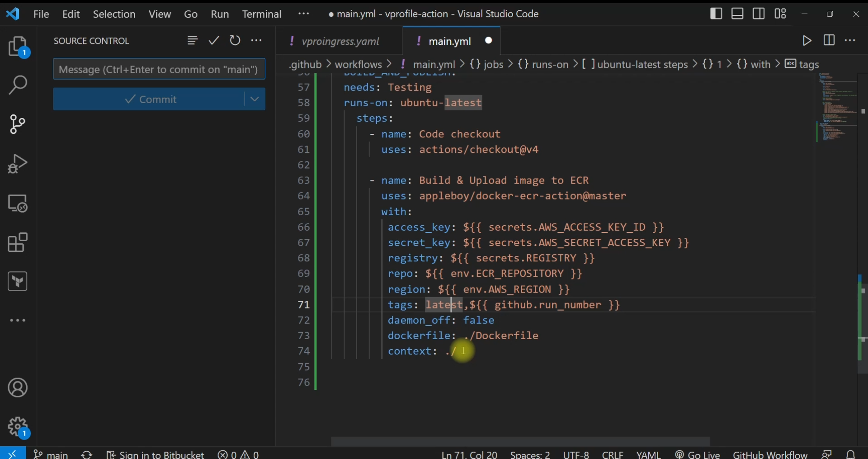Expand the workflows breadcrumb folder
This screenshot has height=459, width=868.
pos(359,64)
